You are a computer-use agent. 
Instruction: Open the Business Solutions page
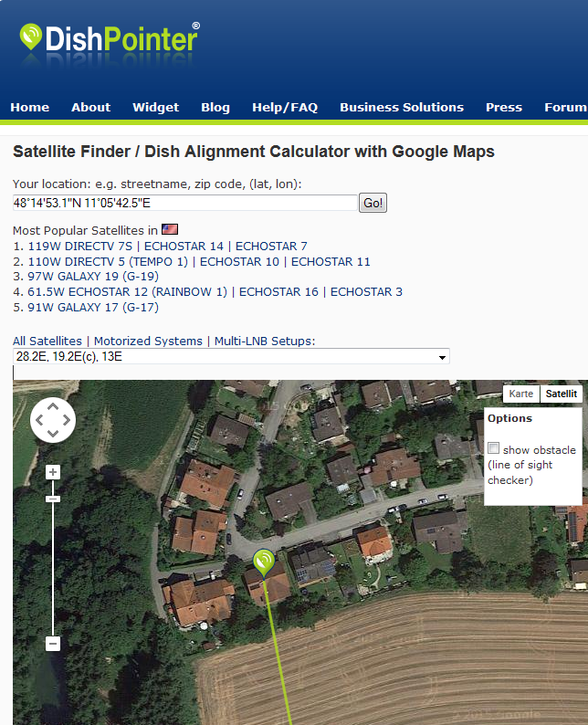point(402,107)
